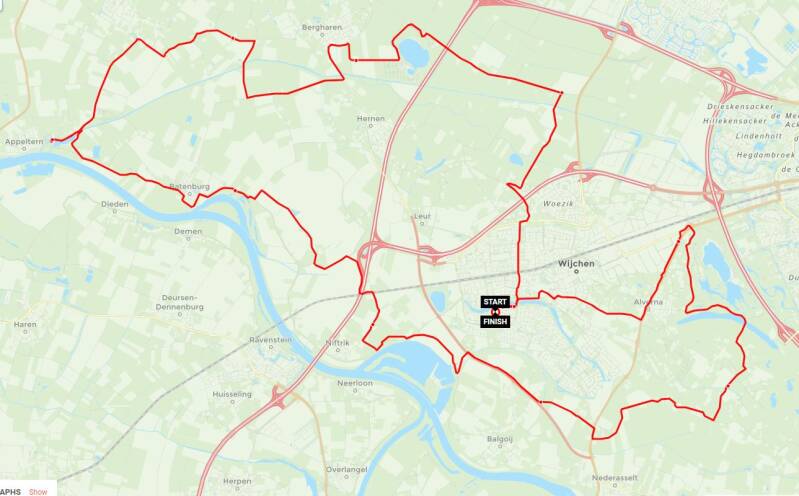Click the FINISH route marker
Image resolution: width=799 pixels, height=496 pixels.
(x=495, y=322)
